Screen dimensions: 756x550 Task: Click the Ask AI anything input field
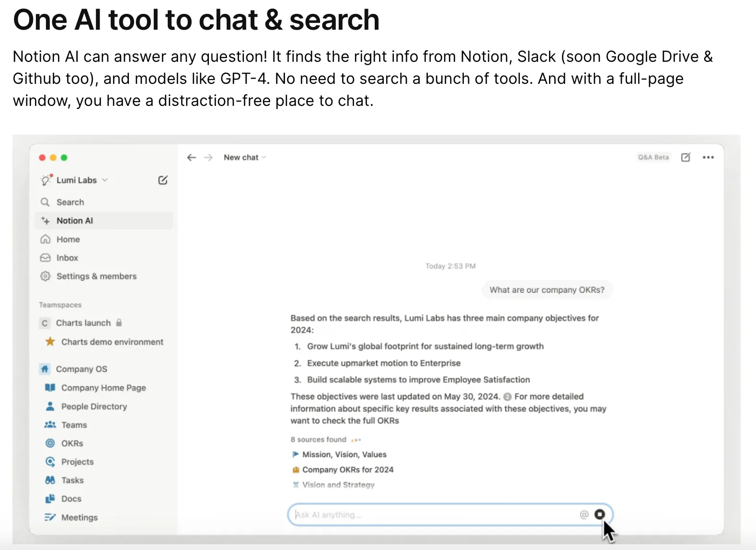(x=431, y=515)
